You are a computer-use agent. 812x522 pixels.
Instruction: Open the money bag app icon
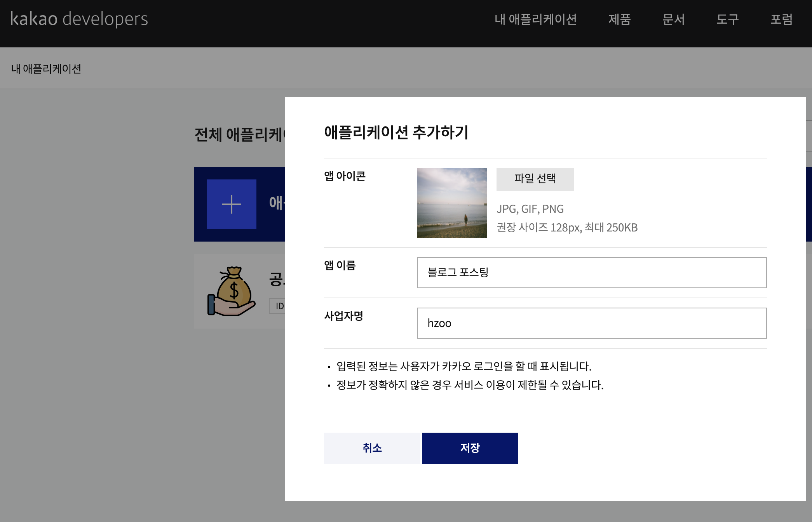pos(231,291)
